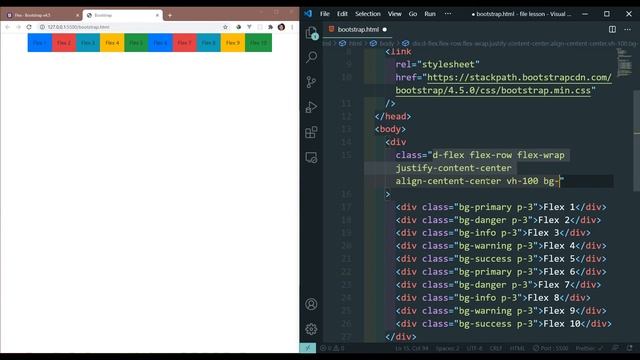Open the Run menu

[x=430, y=14]
